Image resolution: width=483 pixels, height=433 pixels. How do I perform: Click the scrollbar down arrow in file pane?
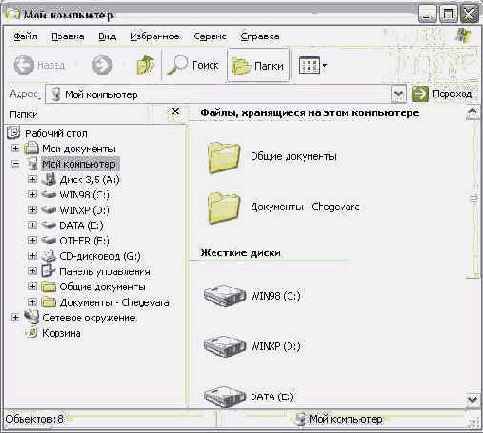click(473, 399)
